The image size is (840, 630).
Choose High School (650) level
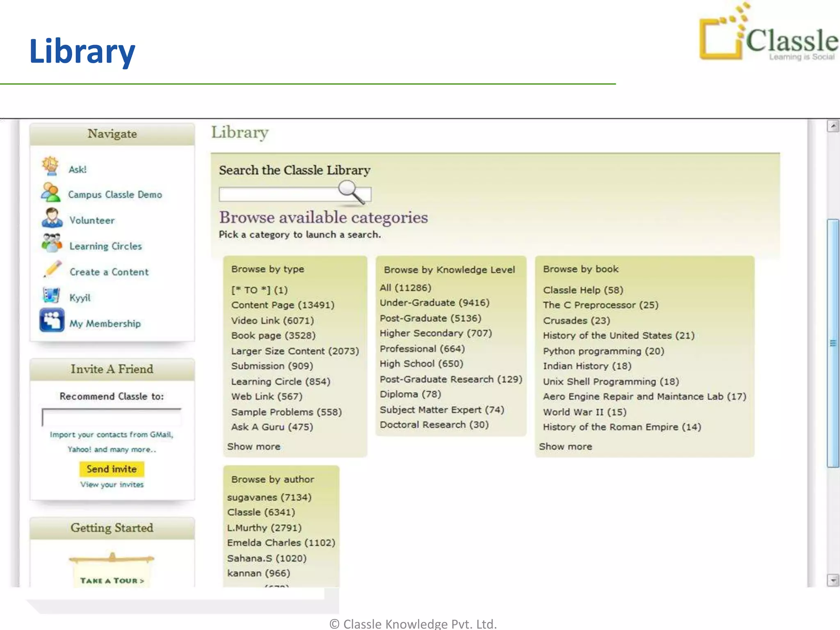click(x=422, y=364)
